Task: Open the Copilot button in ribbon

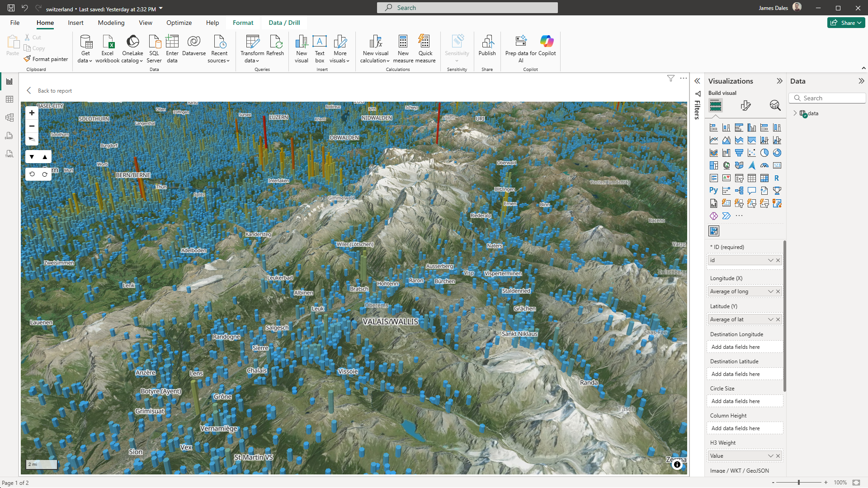Action: pyautogui.click(x=547, y=45)
